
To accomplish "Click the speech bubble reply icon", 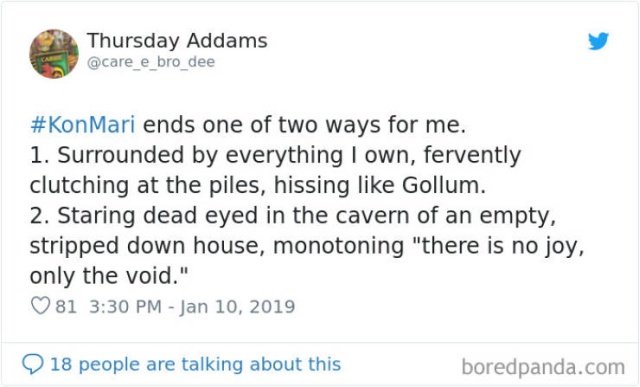I will [33, 364].
